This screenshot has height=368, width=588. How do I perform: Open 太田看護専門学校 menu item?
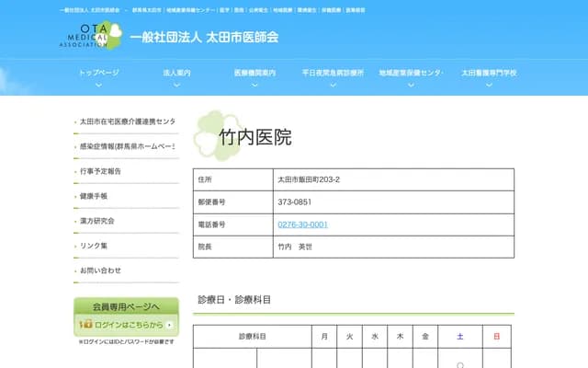tap(489, 73)
